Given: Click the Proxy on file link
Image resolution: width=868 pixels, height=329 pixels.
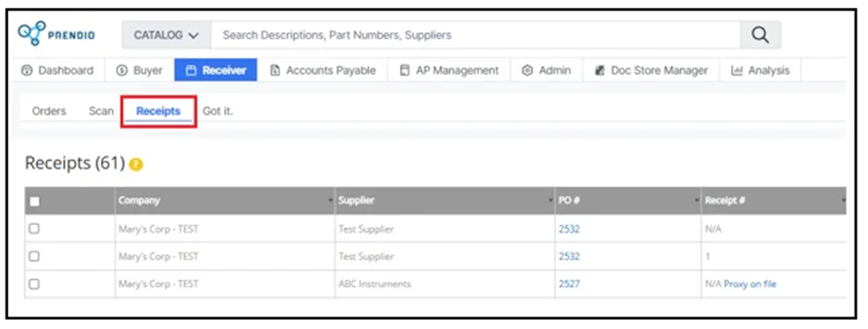Looking at the screenshot, I should [750, 284].
